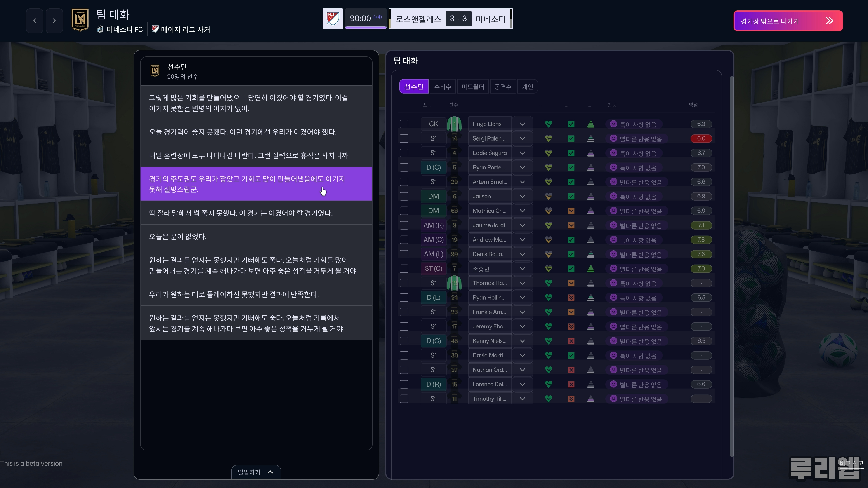Click the forward navigation arrow
The width and height of the screenshot is (868, 488).
point(54,21)
